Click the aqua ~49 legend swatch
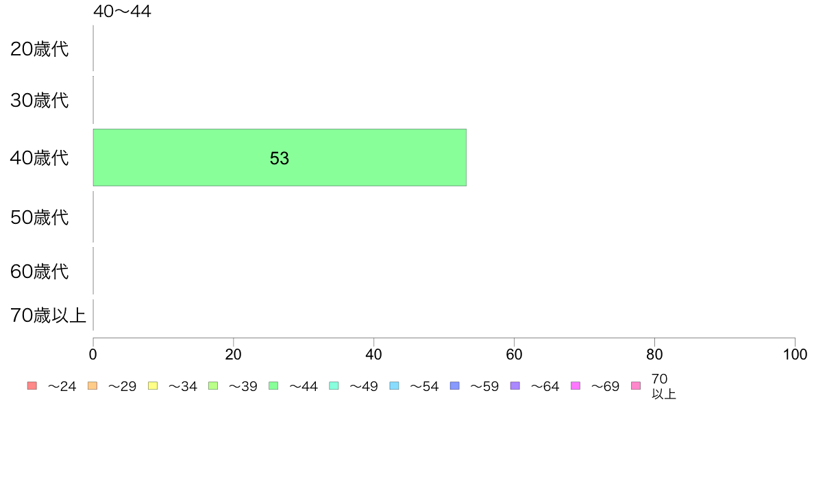The height and width of the screenshot is (504, 814). pos(334,386)
